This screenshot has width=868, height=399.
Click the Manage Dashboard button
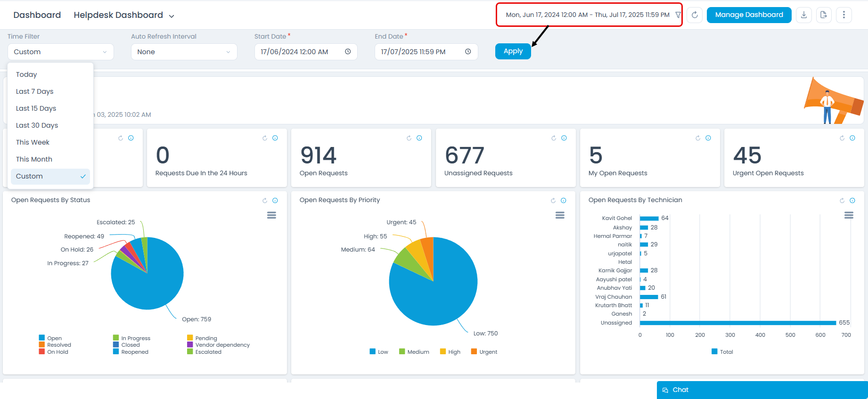[x=749, y=15]
